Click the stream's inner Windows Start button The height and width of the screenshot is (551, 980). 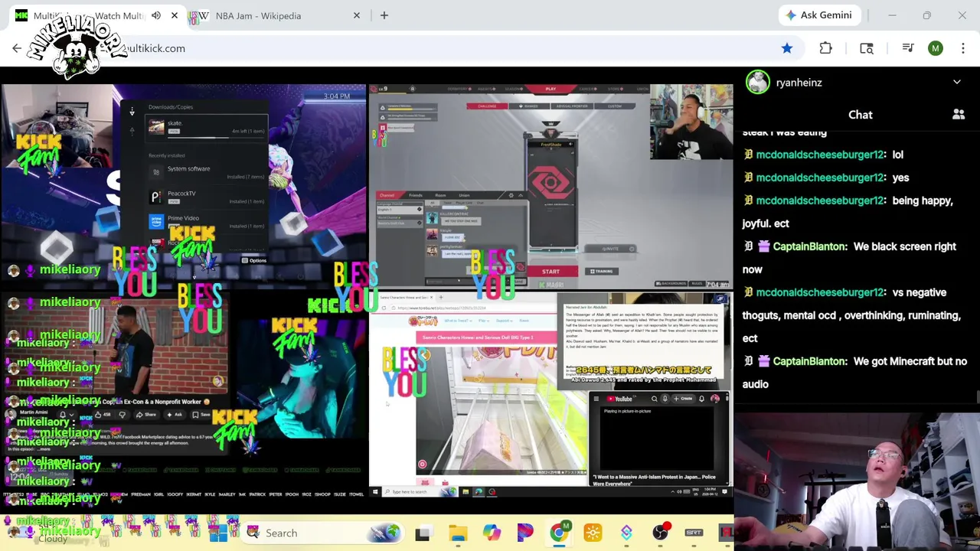pos(375,491)
